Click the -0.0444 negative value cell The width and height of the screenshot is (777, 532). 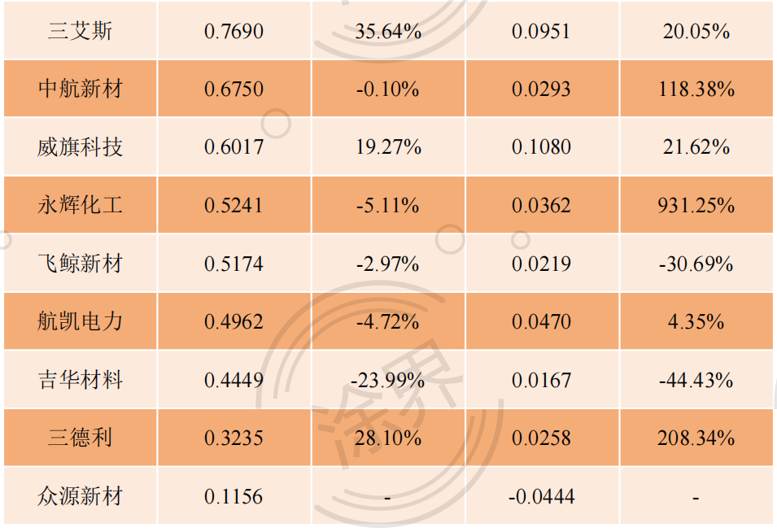(542, 495)
